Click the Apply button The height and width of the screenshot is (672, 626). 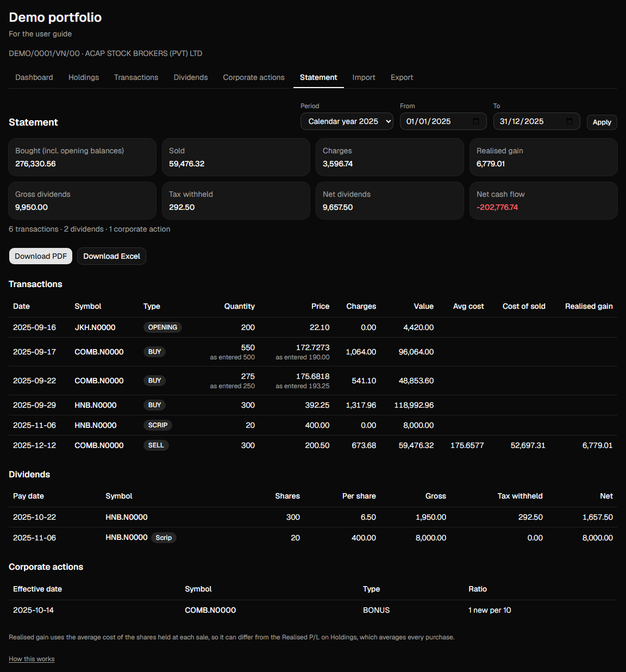[602, 122]
